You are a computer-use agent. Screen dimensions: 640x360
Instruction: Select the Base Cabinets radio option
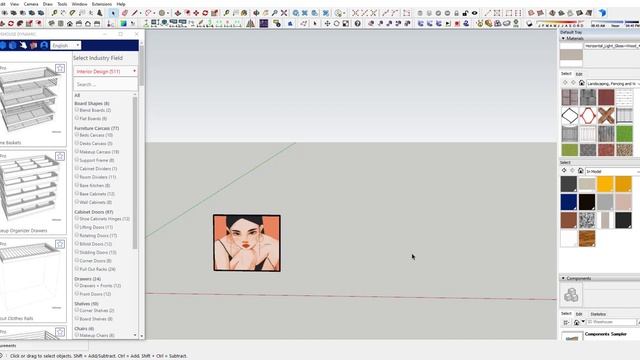[x=77, y=193]
